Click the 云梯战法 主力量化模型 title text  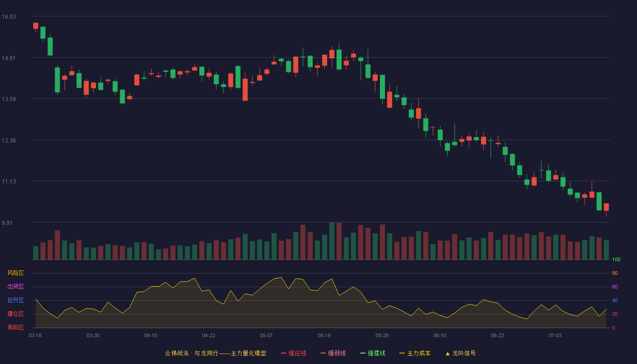[215, 353]
